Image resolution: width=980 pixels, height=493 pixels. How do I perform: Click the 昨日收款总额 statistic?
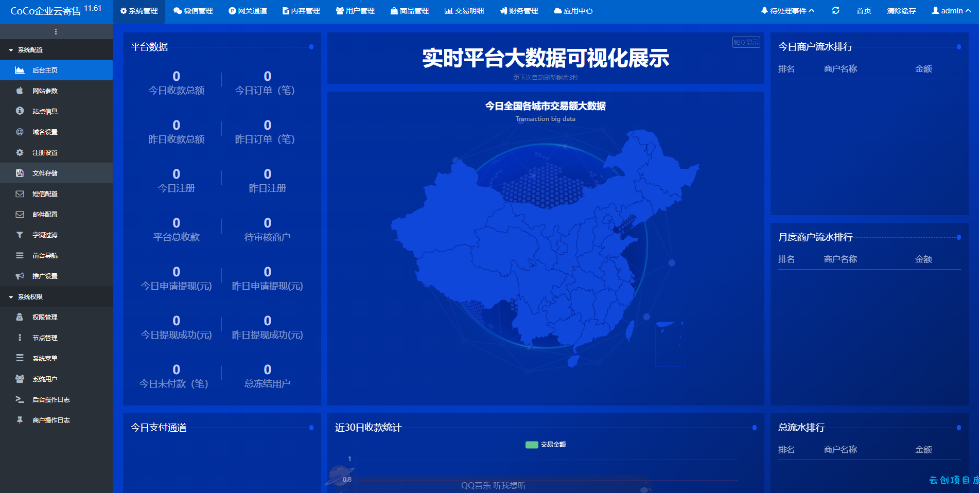(x=177, y=132)
